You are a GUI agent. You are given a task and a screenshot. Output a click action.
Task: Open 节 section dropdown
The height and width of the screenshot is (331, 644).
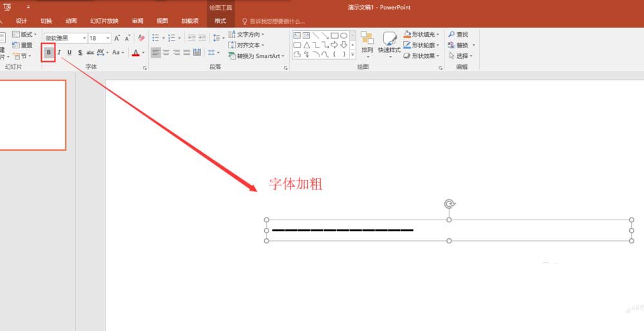[21, 56]
